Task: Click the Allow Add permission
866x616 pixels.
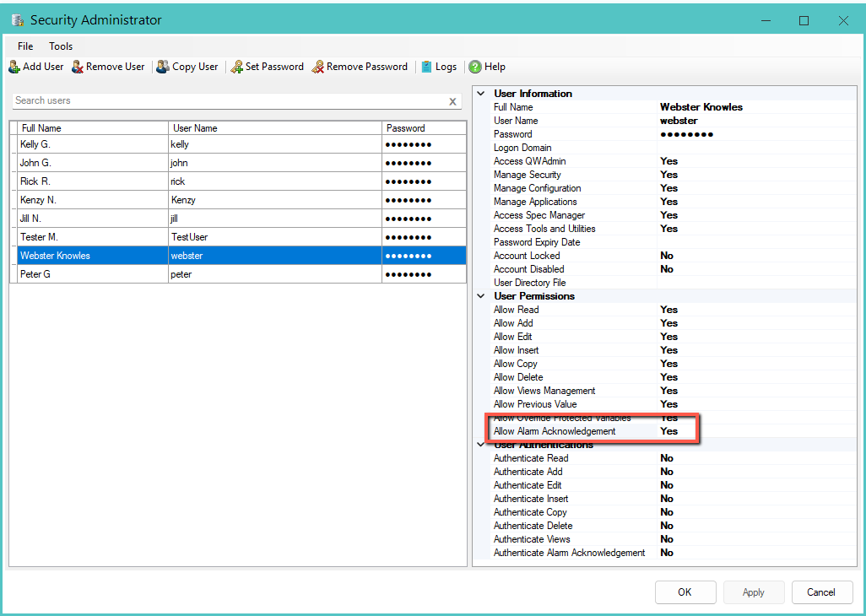Action: [673, 323]
